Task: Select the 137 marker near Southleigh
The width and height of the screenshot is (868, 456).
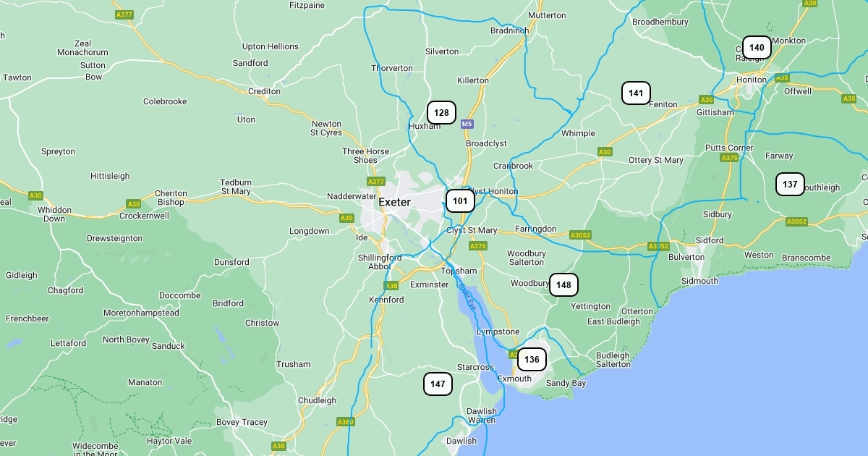Action: [x=790, y=184]
